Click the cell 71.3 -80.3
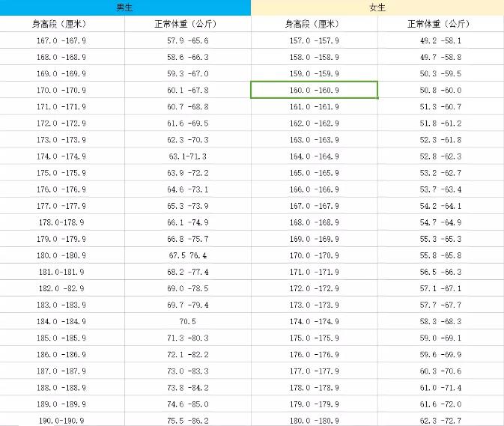This screenshot has width=504, height=426. point(188,338)
